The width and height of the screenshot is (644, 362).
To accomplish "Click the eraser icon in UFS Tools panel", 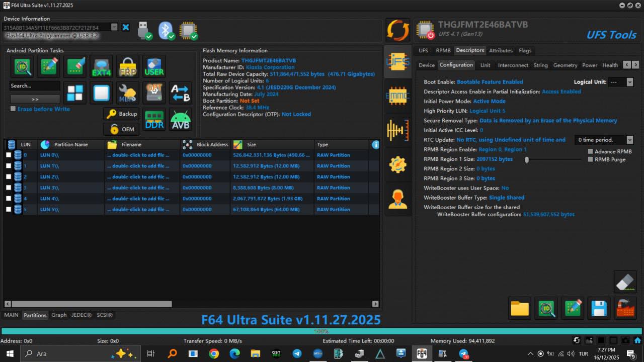I will point(625,281).
